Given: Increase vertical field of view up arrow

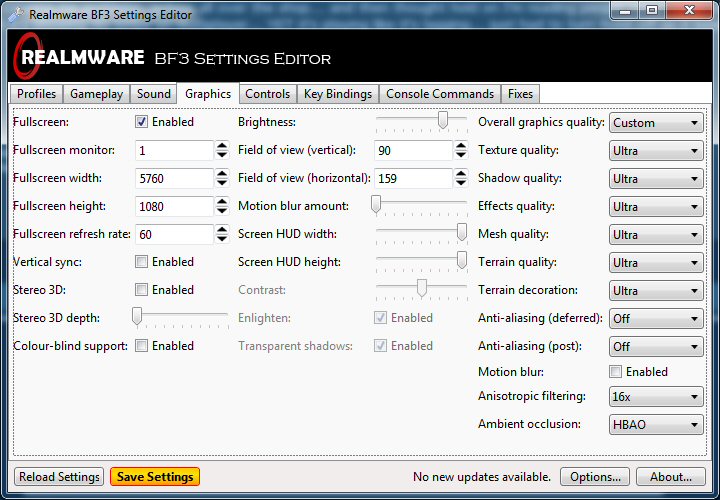Looking at the screenshot, I should point(461,146).
